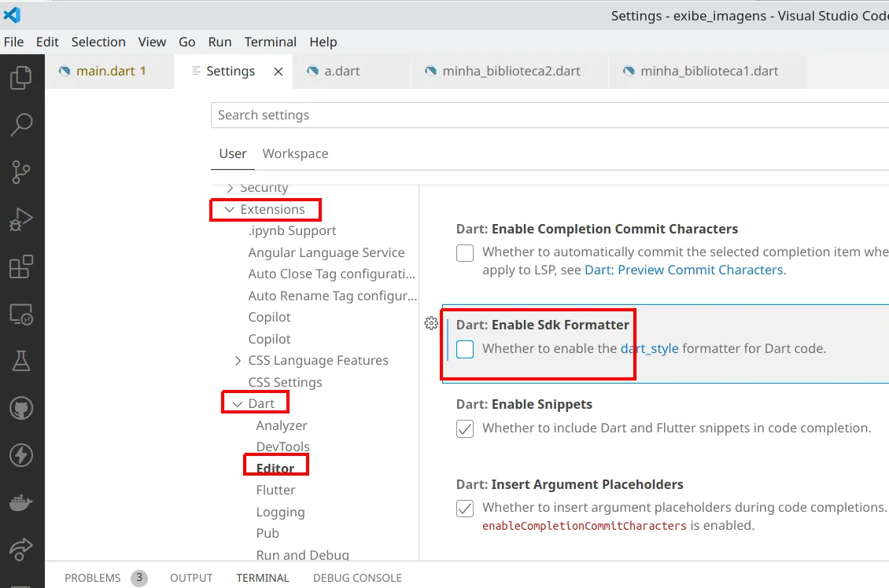Select Angular Language Service tree item

pyautogui.click(x=326, y=252)
